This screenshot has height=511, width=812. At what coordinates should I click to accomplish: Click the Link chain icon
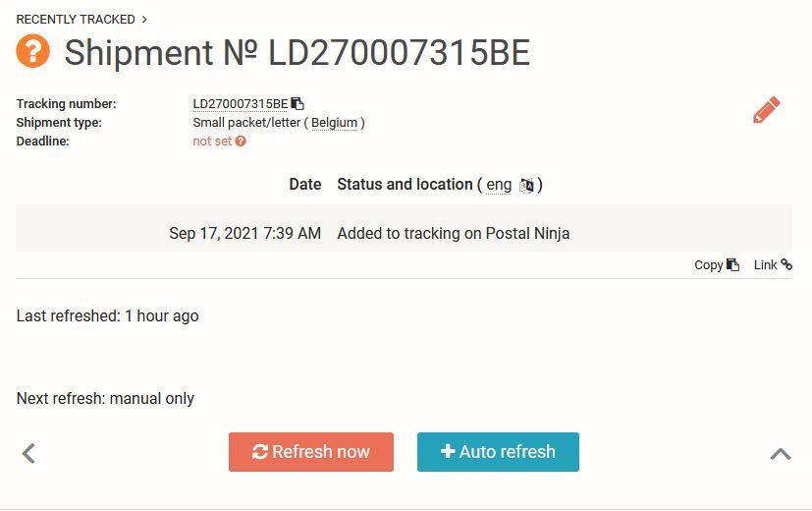(786, 264)
